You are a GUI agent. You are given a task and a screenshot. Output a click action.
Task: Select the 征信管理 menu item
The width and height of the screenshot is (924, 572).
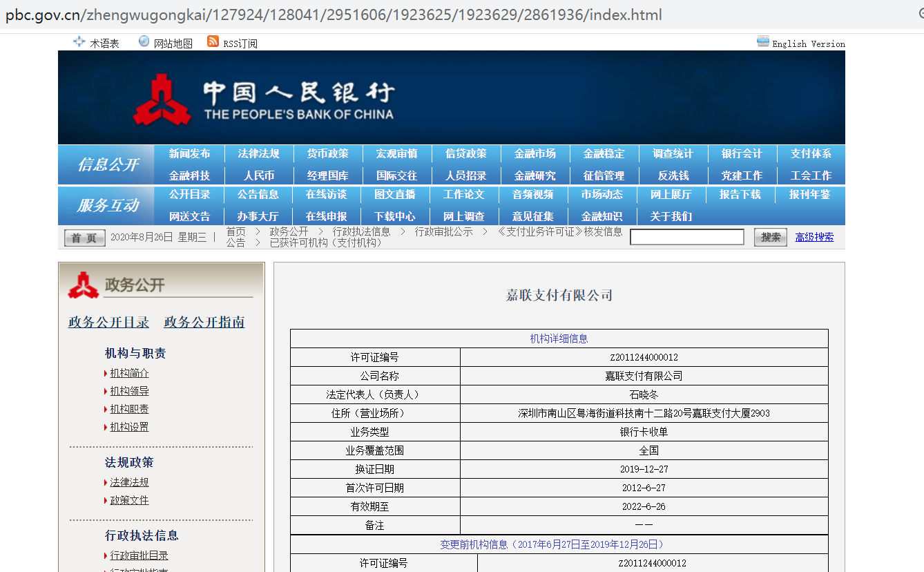point(604,175)
